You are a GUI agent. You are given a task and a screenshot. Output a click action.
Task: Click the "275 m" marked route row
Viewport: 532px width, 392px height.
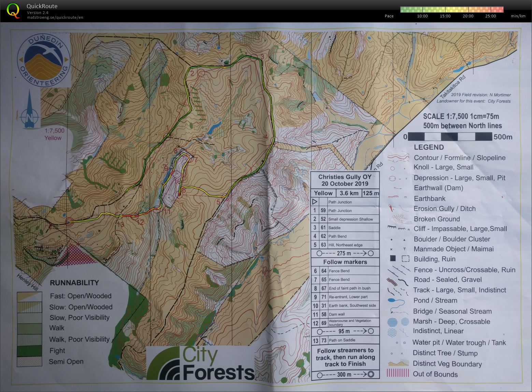click(345, 253)
